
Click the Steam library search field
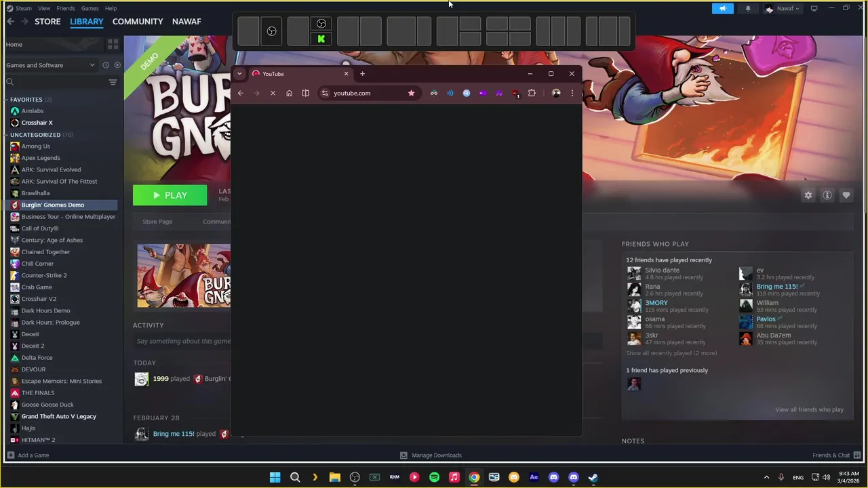pos(58,82)
